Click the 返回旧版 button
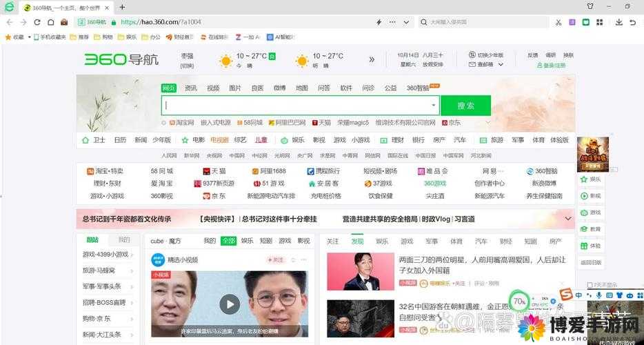 click(591, 262)
